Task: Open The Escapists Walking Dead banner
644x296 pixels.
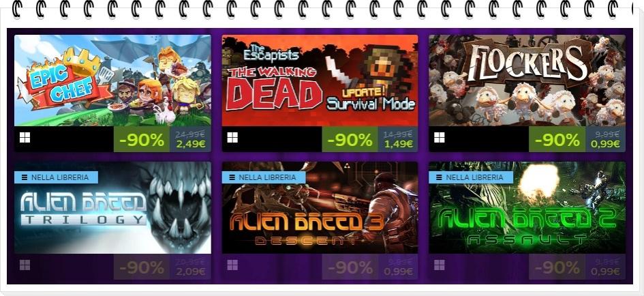Action: 320,80
